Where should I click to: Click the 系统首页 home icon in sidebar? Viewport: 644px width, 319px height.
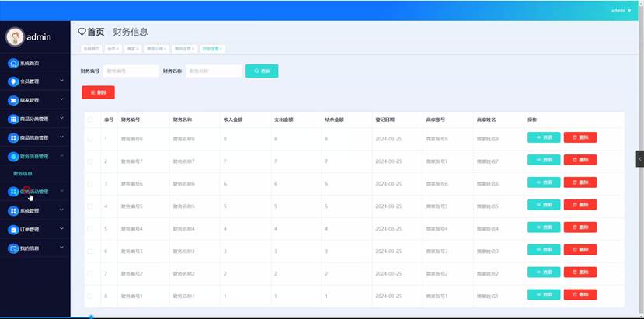[13, 63]
